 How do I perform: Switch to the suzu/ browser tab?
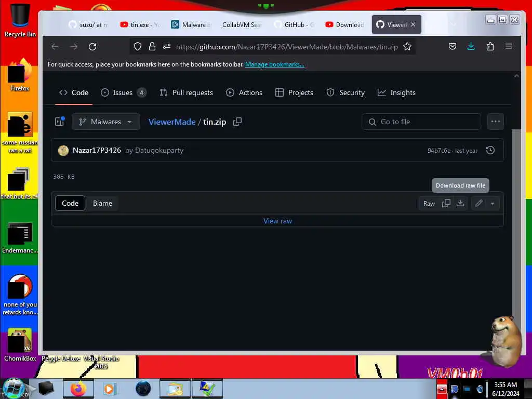88,24
